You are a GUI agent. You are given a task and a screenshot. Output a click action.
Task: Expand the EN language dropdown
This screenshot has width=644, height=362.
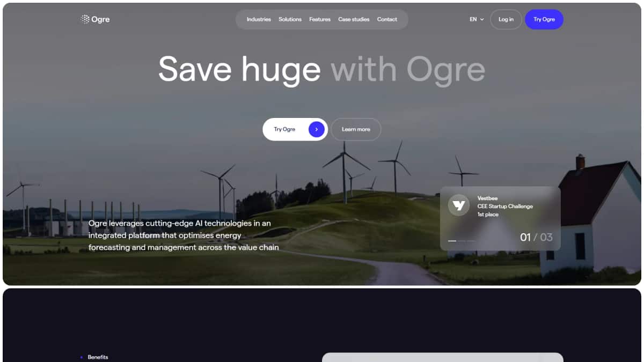(477, 19)
